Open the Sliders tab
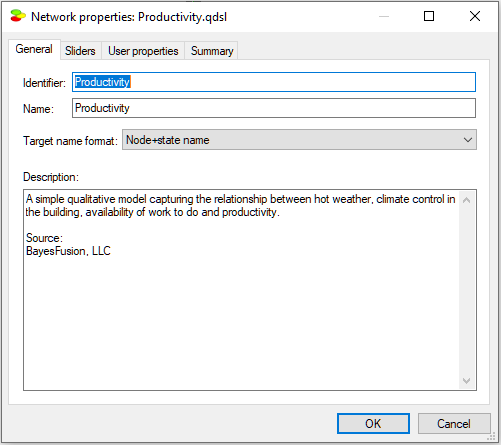 pos(80,51)
